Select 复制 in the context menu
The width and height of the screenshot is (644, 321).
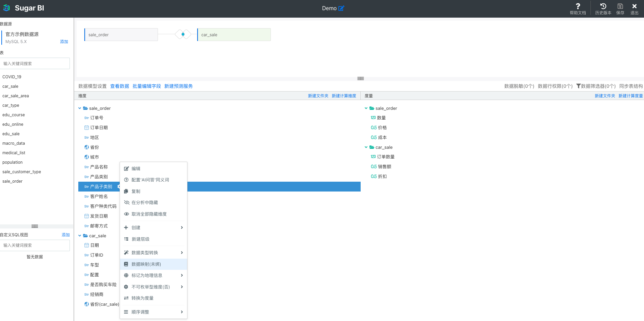154,191
